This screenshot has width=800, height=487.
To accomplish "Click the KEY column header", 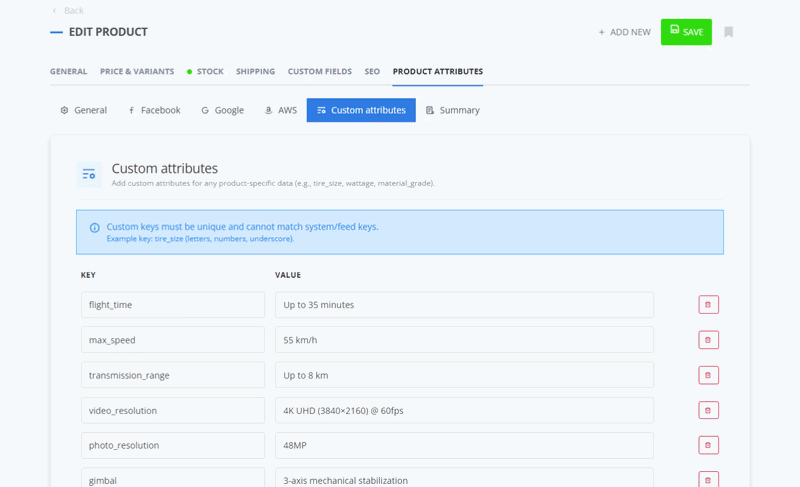I will click(88, 275).
